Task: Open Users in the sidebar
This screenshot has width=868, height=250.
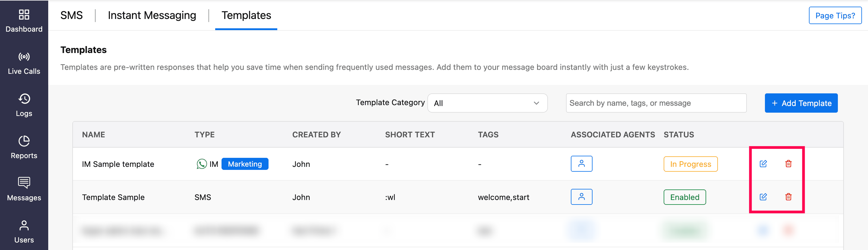Action: click(x=24, y=225)
